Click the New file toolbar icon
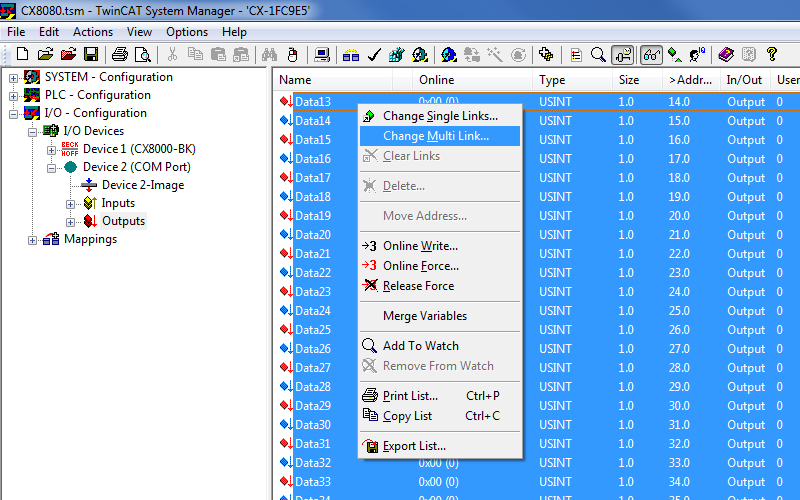Screen dimensions: 800x500 22,54
